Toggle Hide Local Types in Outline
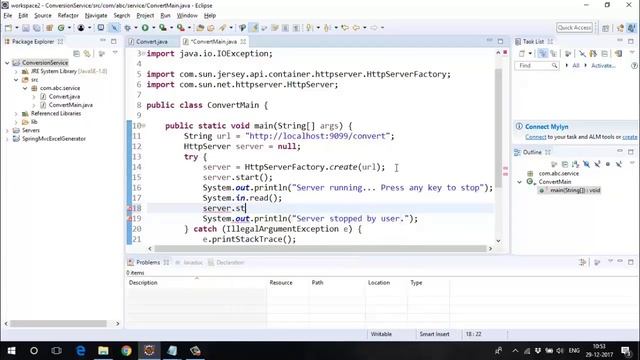640x360 pixels. click(x=619, y=164)
